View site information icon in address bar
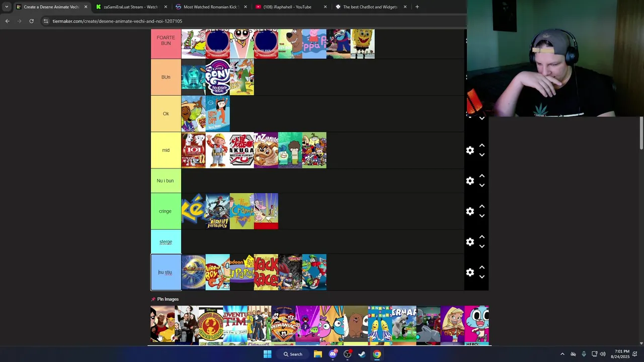The width and height of the screenshot is (644, 362). click(46, 21)
